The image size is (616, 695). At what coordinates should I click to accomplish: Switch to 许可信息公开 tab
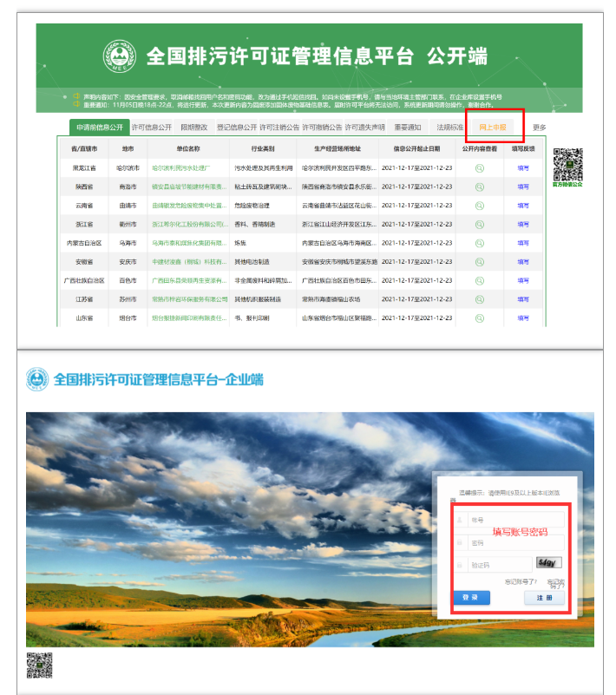[152, 128]
